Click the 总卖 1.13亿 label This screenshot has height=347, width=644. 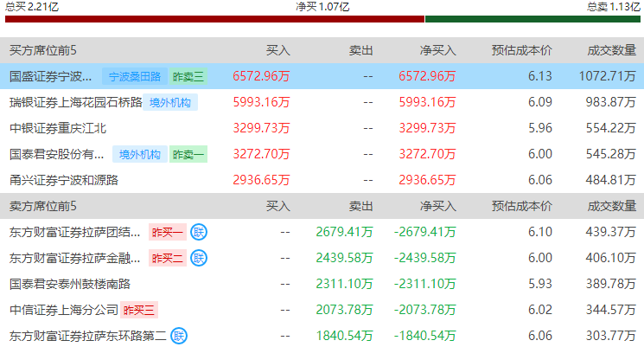[613, 7]
